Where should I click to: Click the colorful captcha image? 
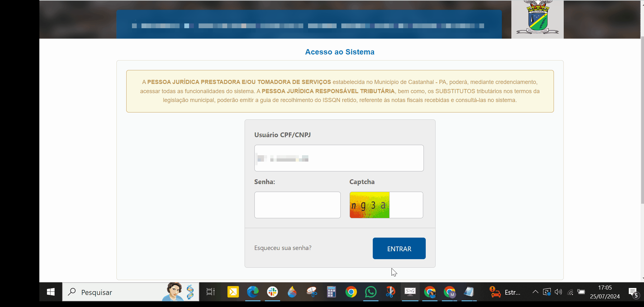(x=369, y=205)
